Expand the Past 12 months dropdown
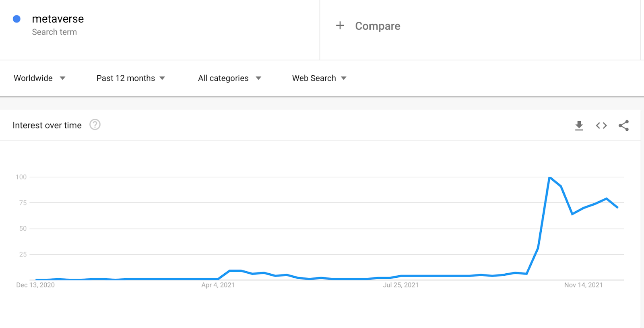The width and height of the screenshot is (644, 328). click(x=131, y=78)
